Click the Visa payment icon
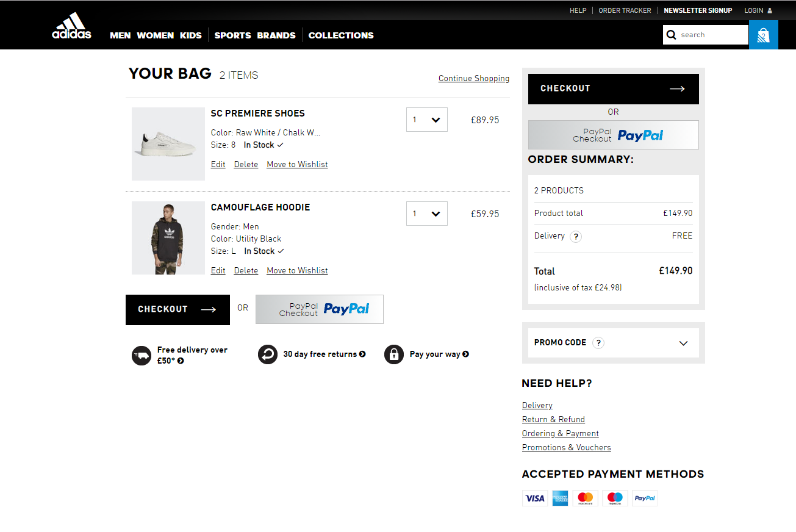This screenshot has height=532, width=796. pos(535,498)
